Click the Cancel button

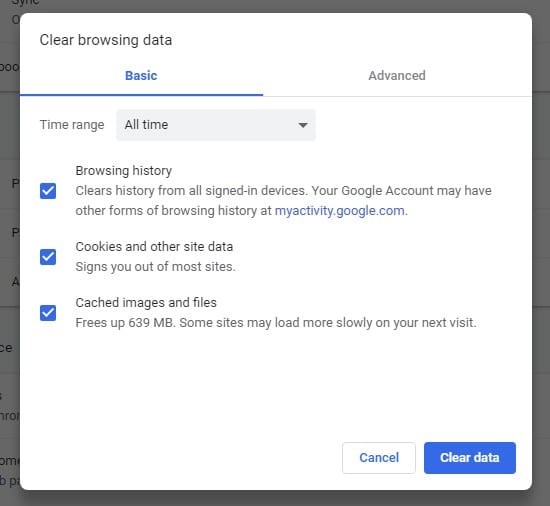(379, 458)
